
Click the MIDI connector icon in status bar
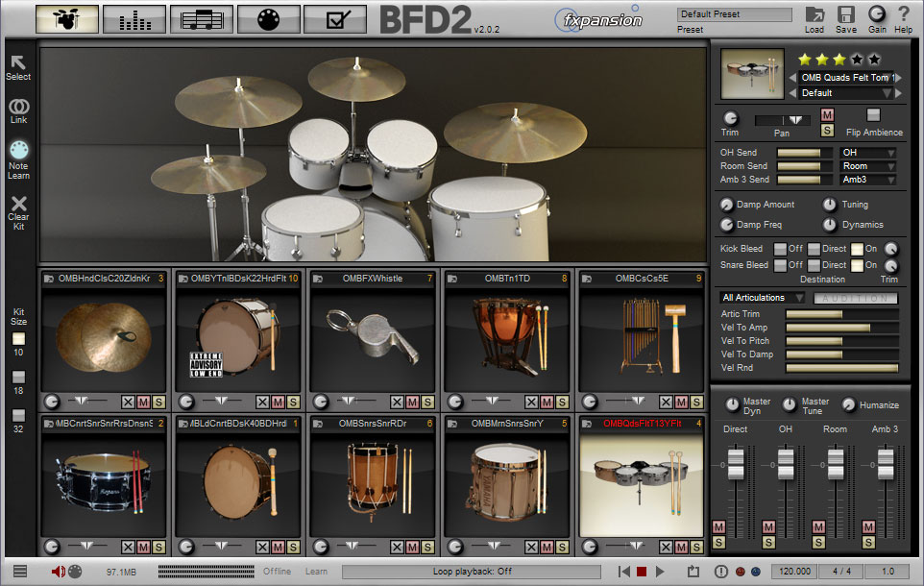pos(75,572)
